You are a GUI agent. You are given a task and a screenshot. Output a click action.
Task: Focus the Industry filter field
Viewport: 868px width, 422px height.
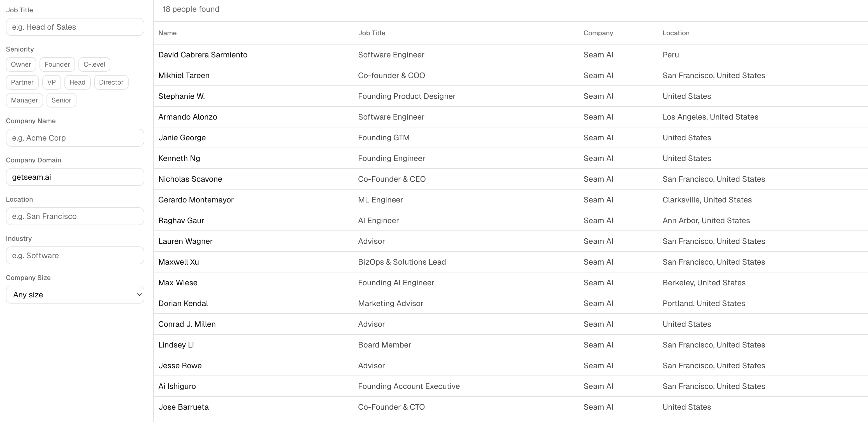(x=75, y=255)
